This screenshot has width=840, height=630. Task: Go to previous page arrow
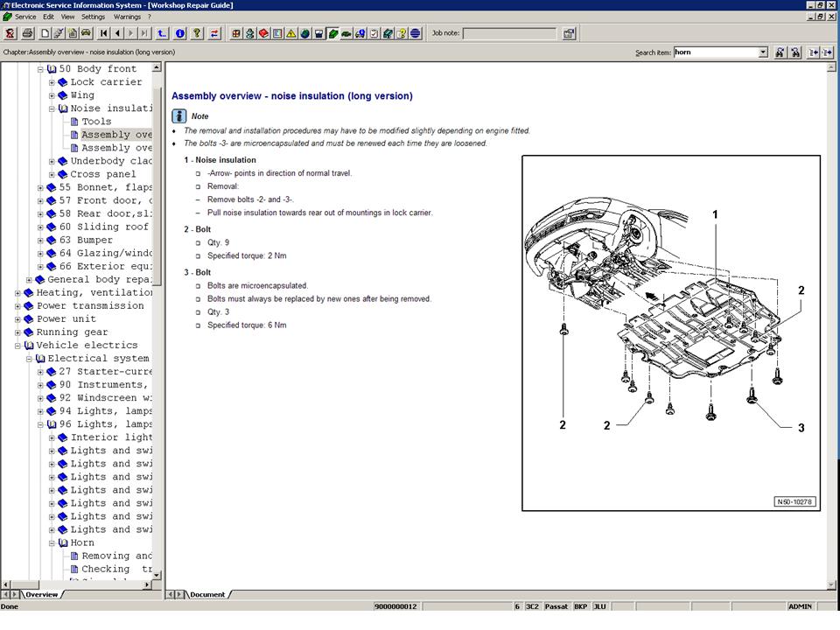coord(117,33)
